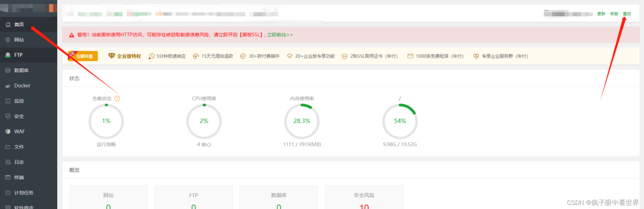The image size is (644, 209).
Task: Click the 监控 monitor icon in sidebar
Action: (8, 101)
